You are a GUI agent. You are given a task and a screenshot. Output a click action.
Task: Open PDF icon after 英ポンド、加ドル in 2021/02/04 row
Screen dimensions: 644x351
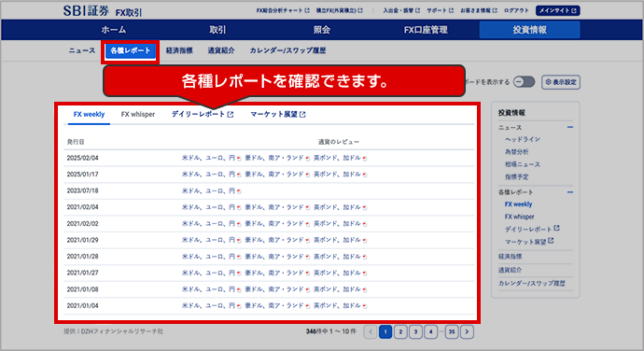(365, 207)
